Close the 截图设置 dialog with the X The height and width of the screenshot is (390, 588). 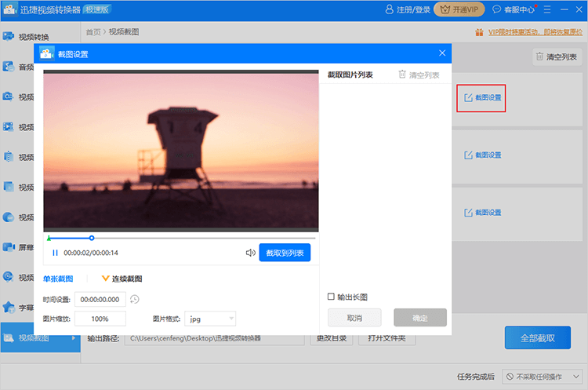[x=442, y=53]
